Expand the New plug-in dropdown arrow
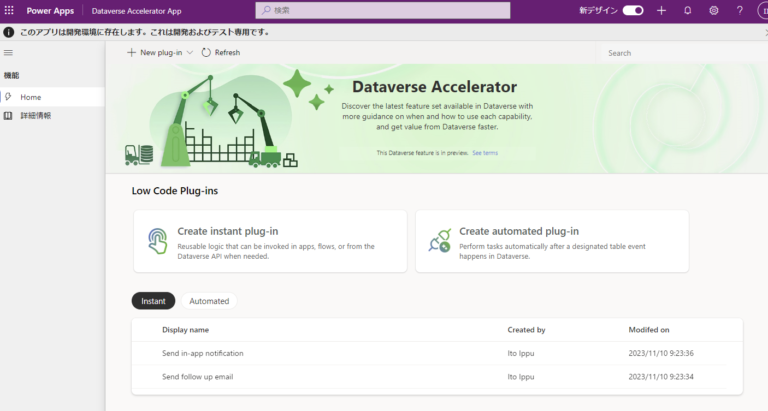The width and height of the screenshot is (768, 411). 190,53
